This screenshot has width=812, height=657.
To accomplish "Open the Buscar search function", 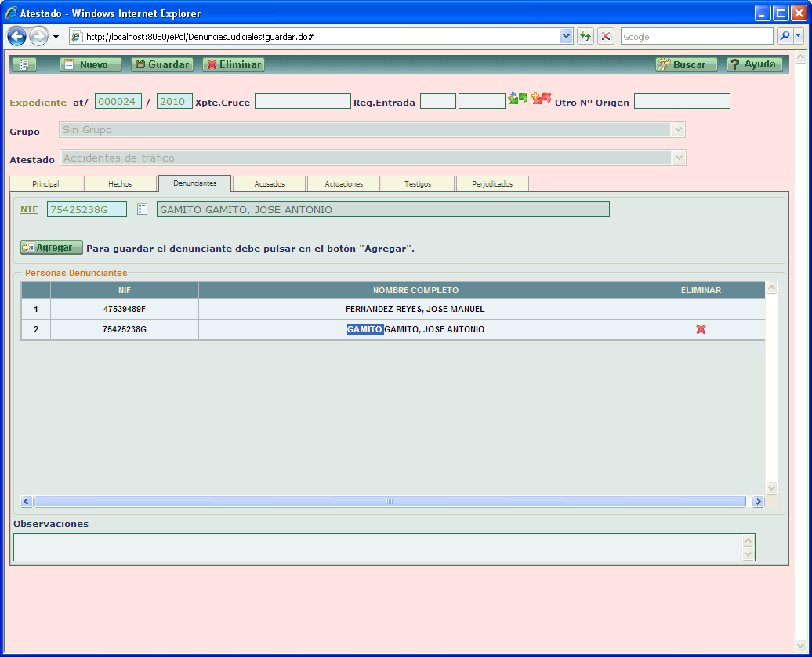I will point(687,64).
